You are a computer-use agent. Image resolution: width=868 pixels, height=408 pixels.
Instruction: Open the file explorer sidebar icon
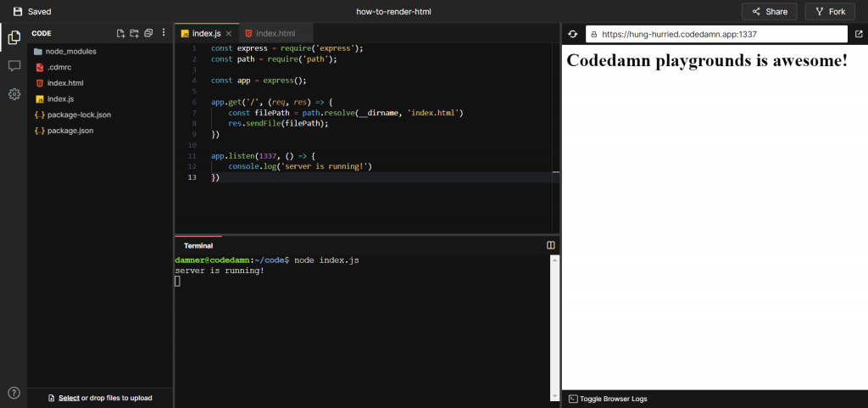click(14, 37)
